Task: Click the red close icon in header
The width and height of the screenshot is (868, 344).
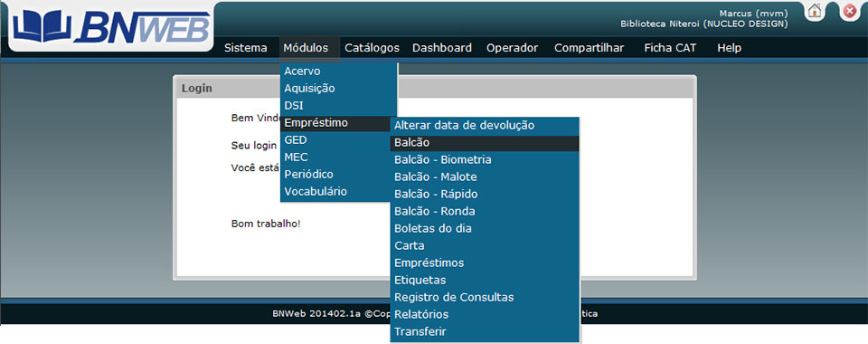Action: coord(850,11)
